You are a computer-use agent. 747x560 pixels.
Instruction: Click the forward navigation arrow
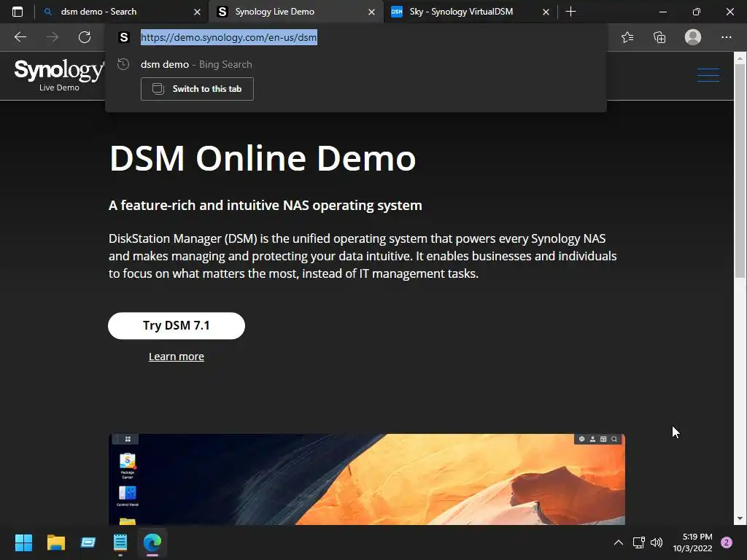pyautogui.click(x=53, y=37)
